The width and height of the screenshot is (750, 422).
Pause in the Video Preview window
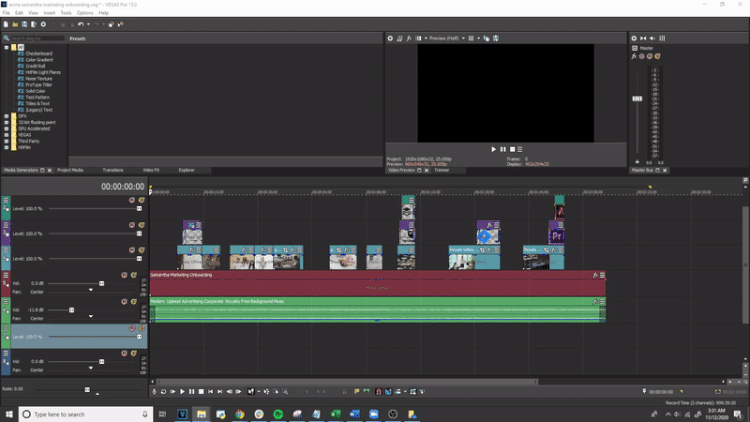coord(503,149)
